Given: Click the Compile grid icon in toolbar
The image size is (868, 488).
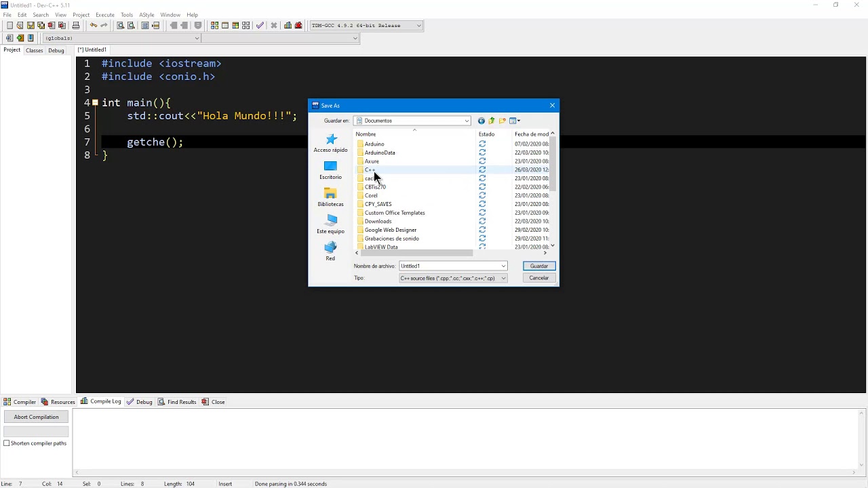Looking at the screenshot, I should (214, 26).
